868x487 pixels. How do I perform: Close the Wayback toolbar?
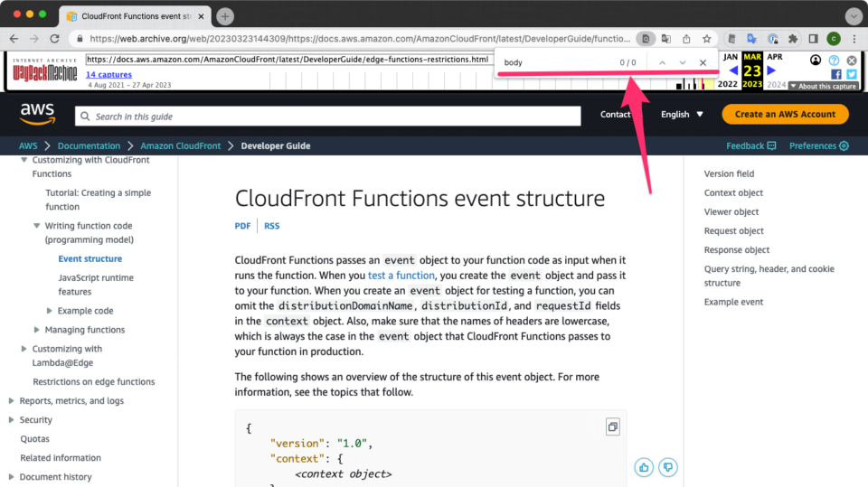[x=852, y=60]
